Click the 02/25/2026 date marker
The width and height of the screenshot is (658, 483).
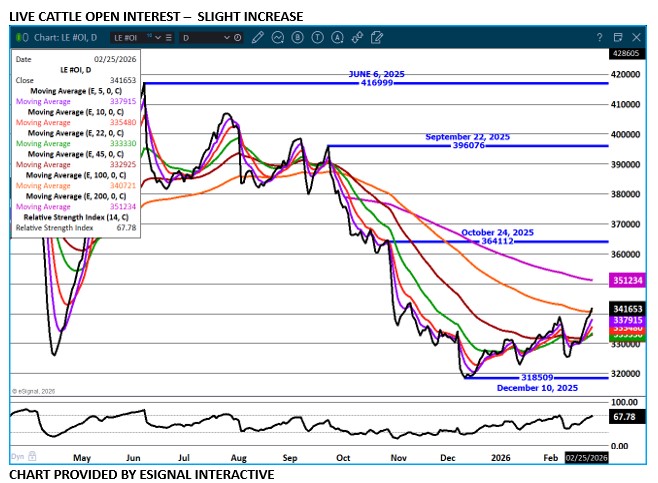[585, 457]
